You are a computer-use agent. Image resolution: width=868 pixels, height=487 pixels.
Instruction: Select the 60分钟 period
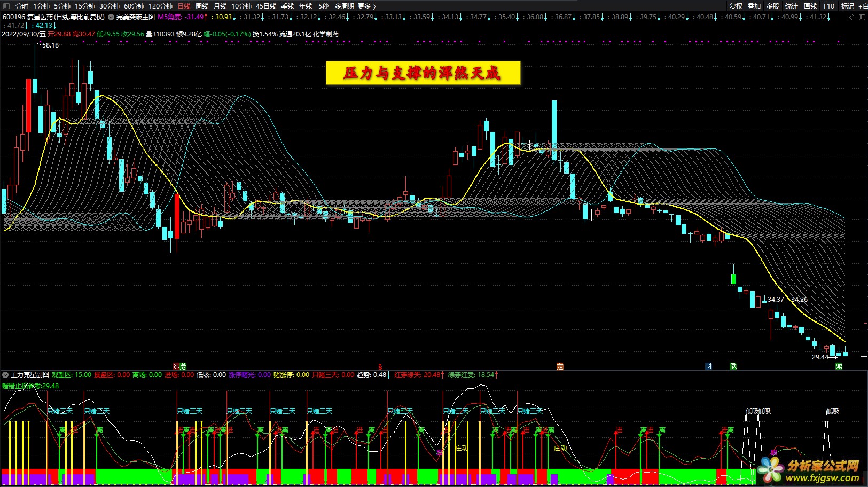coord(134,6)
